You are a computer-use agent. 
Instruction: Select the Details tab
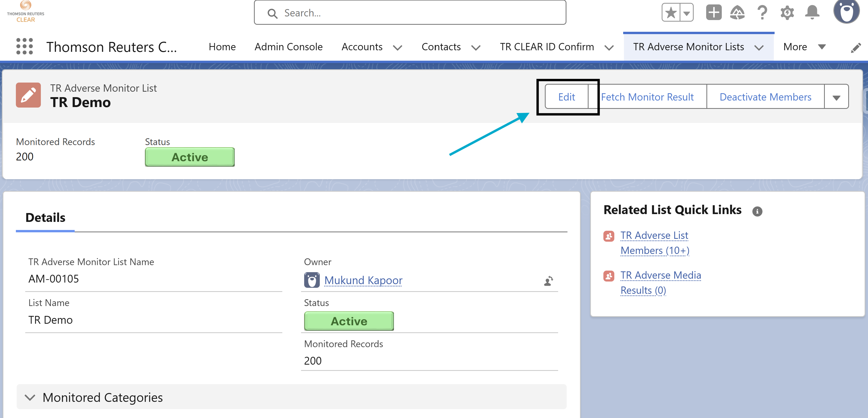pyautogui.click(x=45, y=218)
